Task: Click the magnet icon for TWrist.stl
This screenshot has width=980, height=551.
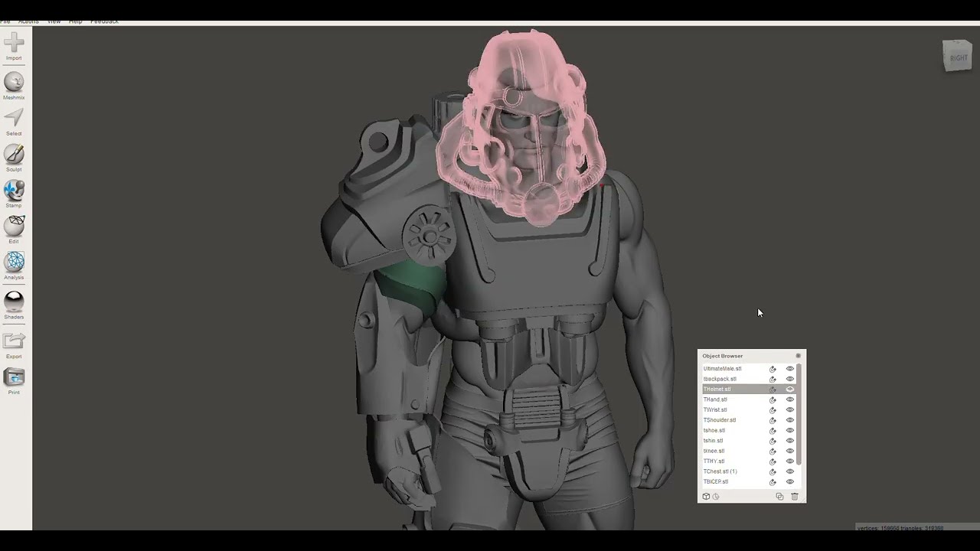Action: pos(773,410)
